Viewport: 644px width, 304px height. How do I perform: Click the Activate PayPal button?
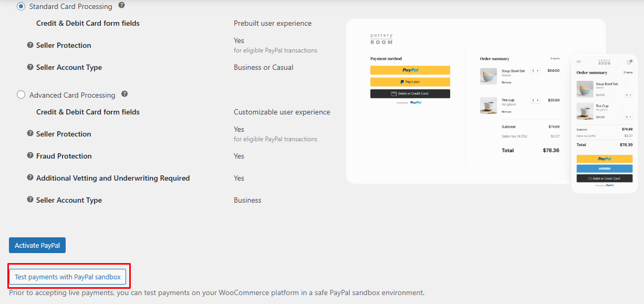click(x=37, y=245)
